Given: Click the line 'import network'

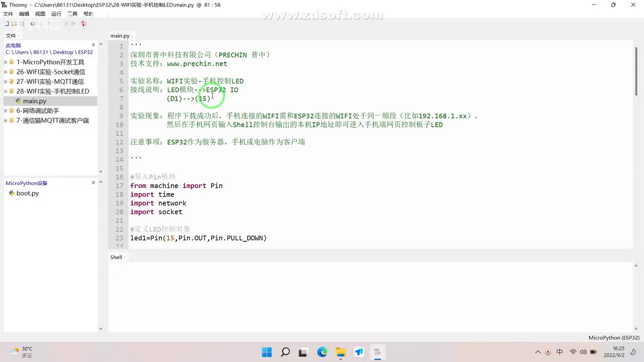Looking at the screenshot, I should coord(158,203).
